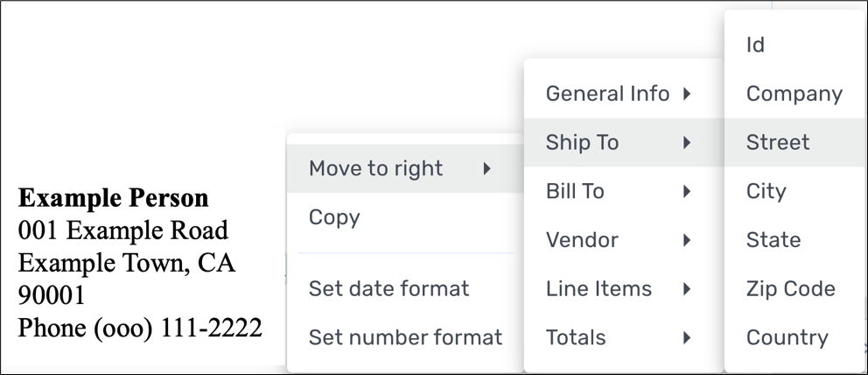
Task: Click the Move to right arrow
Action: (486, 168)
